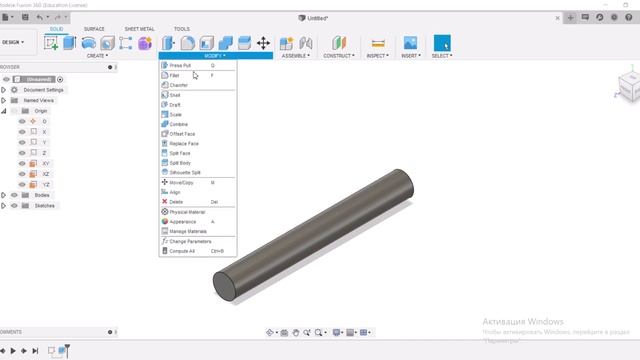Switch to the Surface tab
This screenshot has height=360, width=640.
(x=94, y=29)
